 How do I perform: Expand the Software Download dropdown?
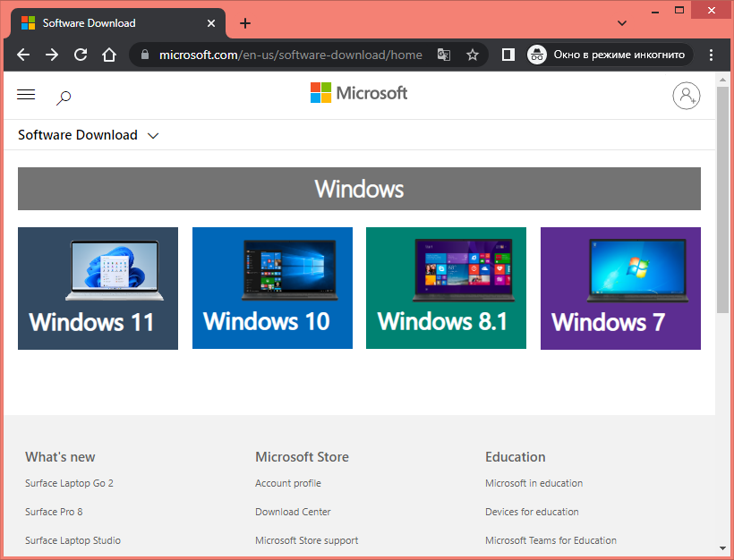(153, 136)
